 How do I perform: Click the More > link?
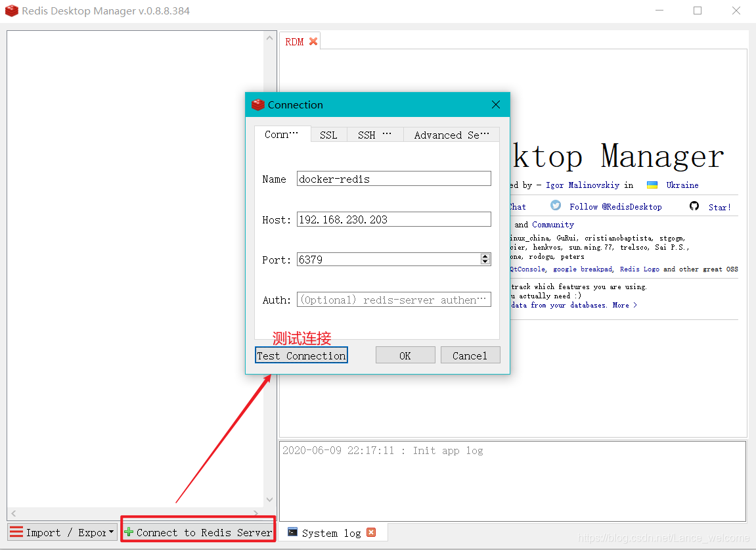point(625,305)
